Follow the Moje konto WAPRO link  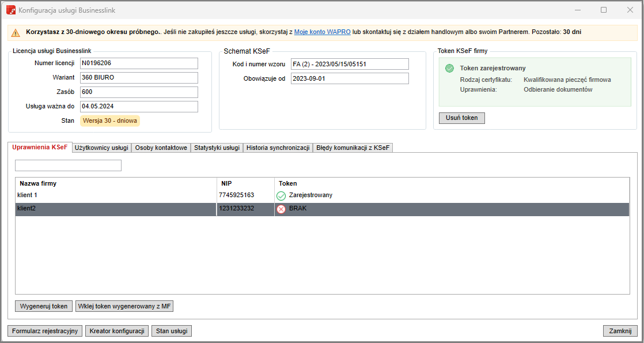click(x=323, y=32)
